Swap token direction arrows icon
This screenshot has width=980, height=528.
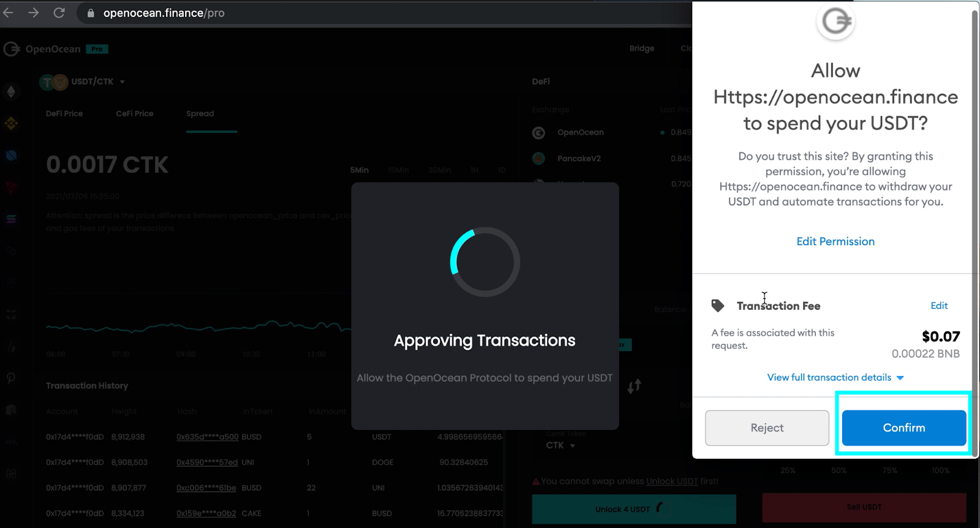click(x=634, y=387)
